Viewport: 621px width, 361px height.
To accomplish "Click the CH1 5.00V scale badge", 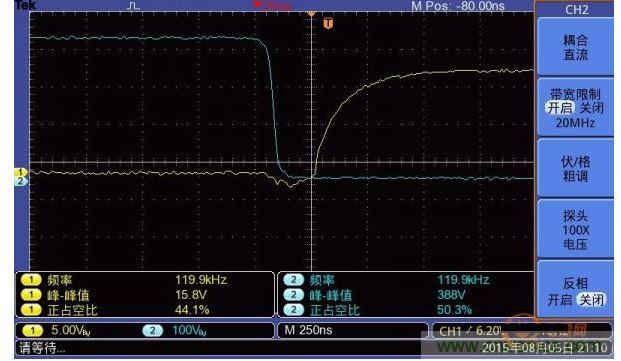I will (x=32, y=330).
